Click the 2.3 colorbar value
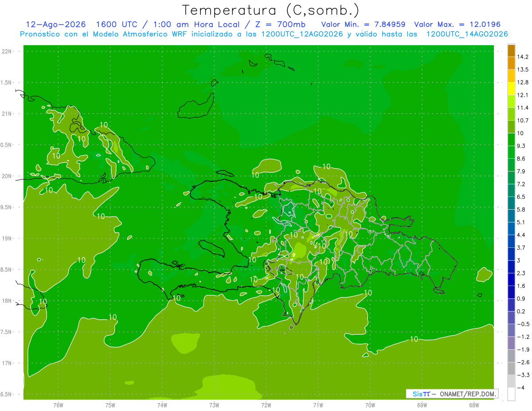 521,273
